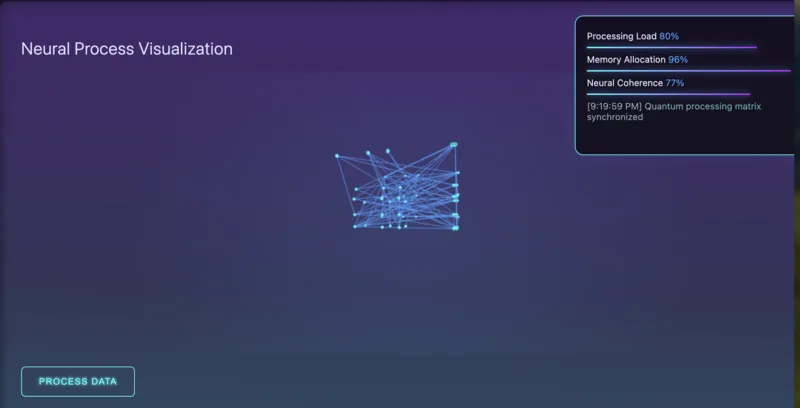Image resolution: width=800 pixels, height=408 pixels.
Task: Click the Quantum processing matrix synchronized log entry
Action: [x=673, y=112]
